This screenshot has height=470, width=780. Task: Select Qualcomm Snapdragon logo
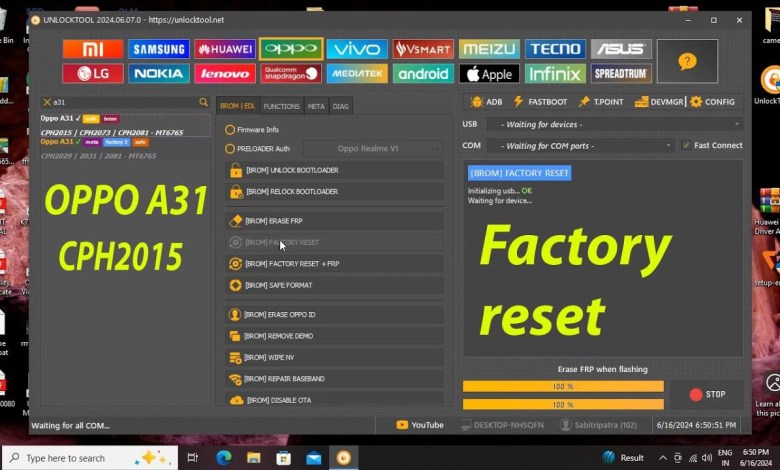[291, 74]
